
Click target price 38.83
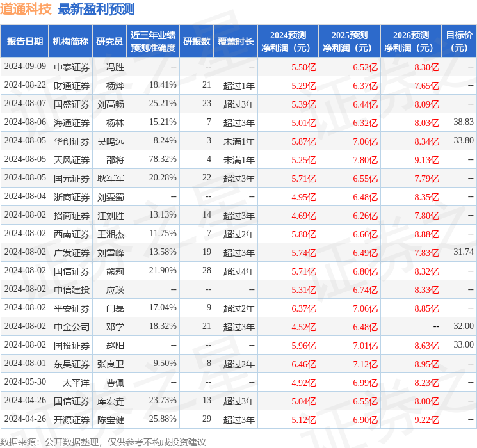pos(464,122)
